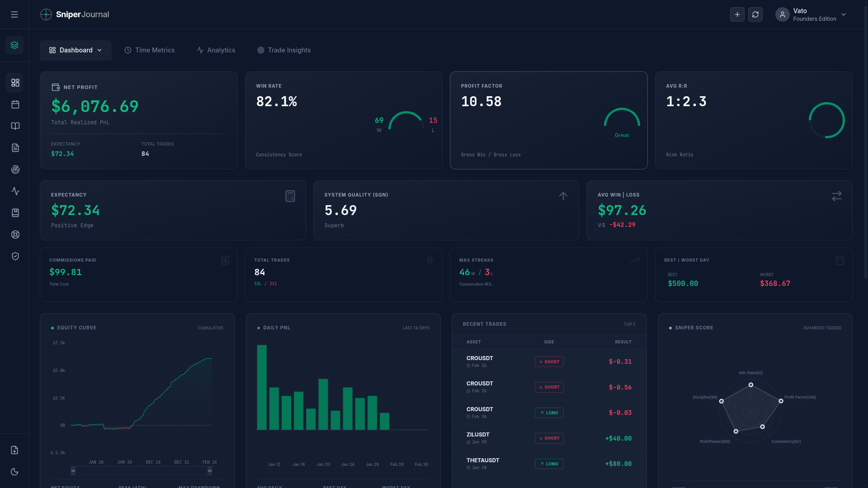Expand the Vato user account menu
Screen dimensions: 868x488
coord(811,14)
